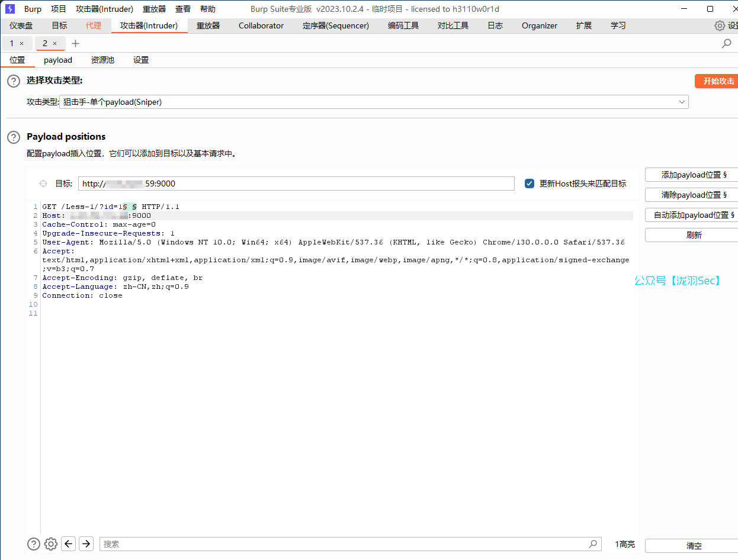Screen dimensions: 738x560
Task: Go to previous search match arrow
Action: click(69, 543)
